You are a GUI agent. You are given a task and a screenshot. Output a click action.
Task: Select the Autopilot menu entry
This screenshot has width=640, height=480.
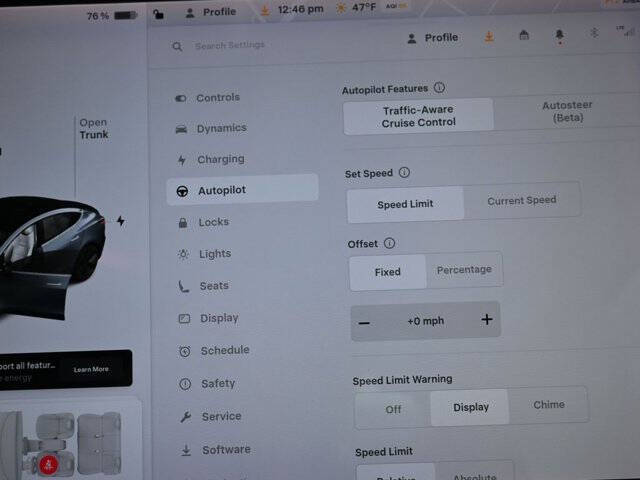pos(242,190)
